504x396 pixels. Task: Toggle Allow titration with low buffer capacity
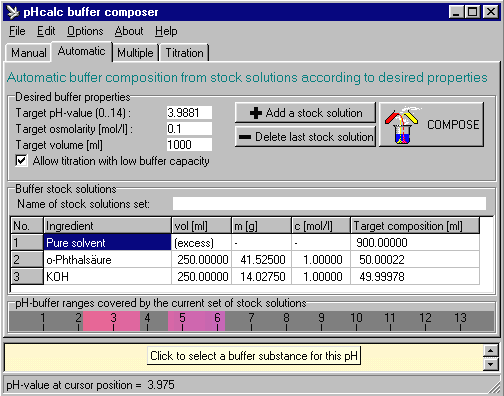[x=22, y=161]
